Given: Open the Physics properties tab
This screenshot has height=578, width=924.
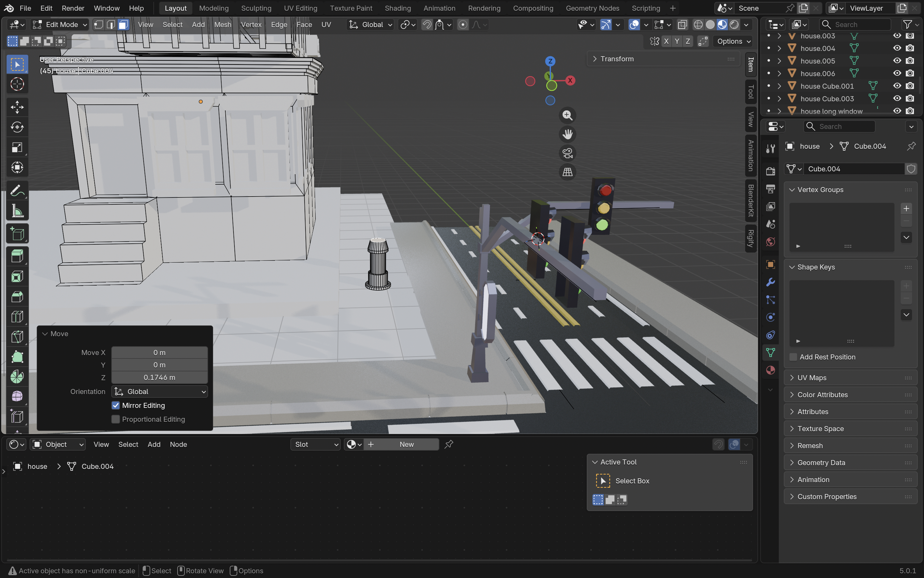Looking at the screenshot, I should [770, 317].
